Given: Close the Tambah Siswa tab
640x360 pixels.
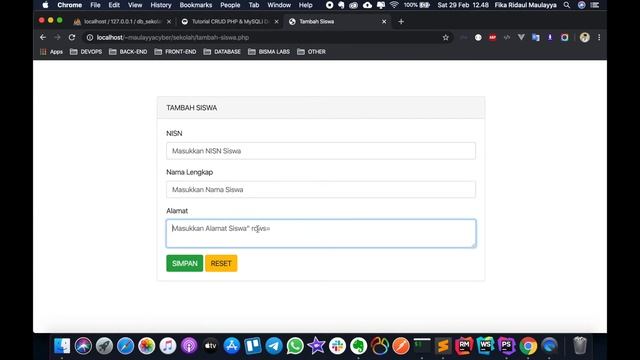Looking at the screenshot, I should pos(384,22).
